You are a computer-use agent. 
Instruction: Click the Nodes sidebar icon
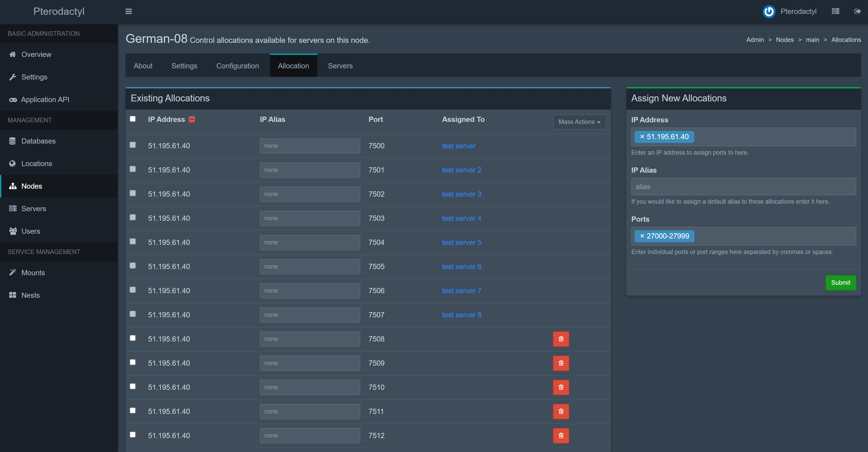[x=13, y=185]
